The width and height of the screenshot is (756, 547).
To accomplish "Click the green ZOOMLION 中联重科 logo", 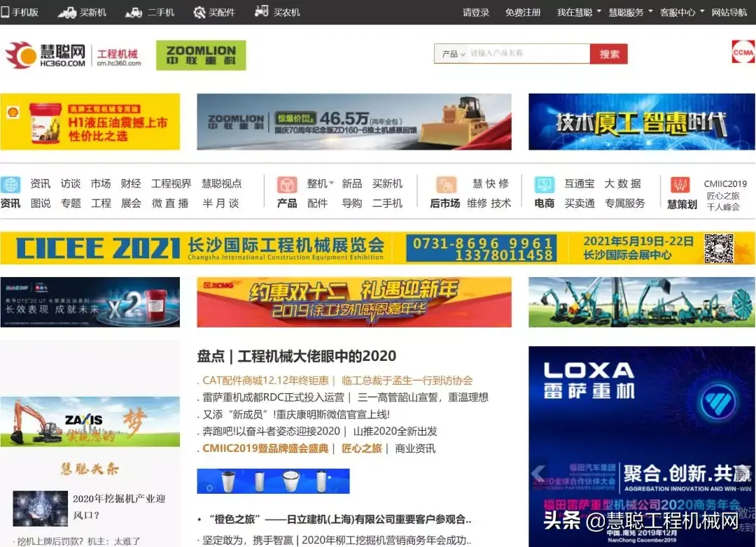I will pyautogui.click(x=201, y=55).
